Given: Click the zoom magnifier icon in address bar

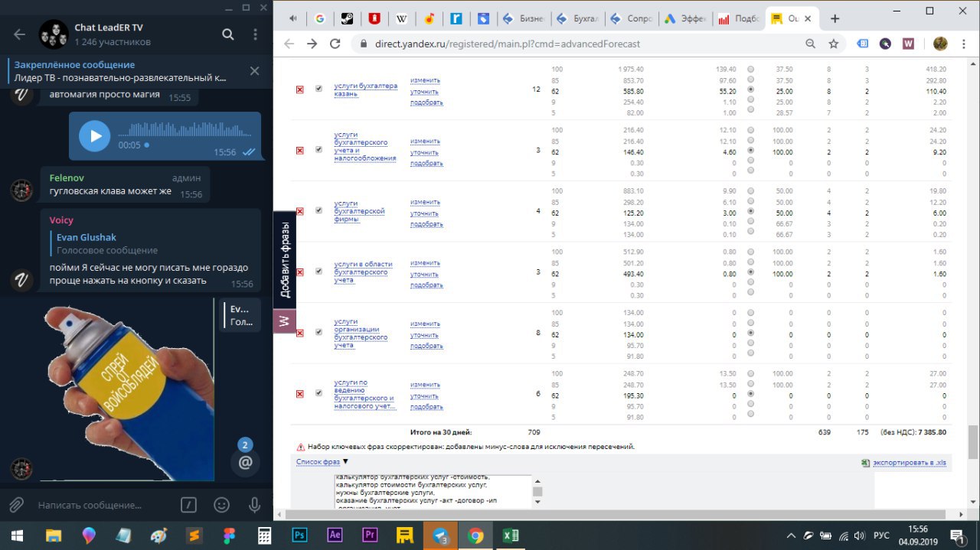Looking at the screenshot, I should pyautogui.click(x=810, y=44).
